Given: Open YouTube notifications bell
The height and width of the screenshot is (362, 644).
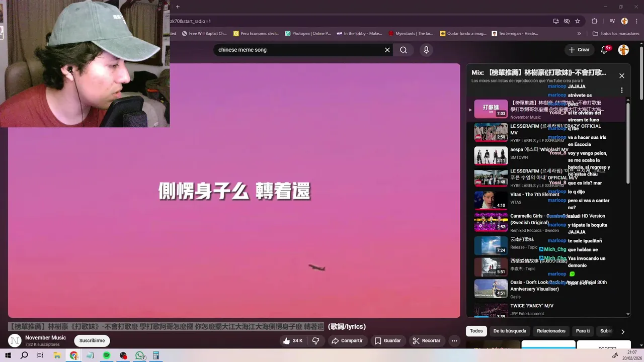Looking at the screenshot, I should (x=605, y=50).
